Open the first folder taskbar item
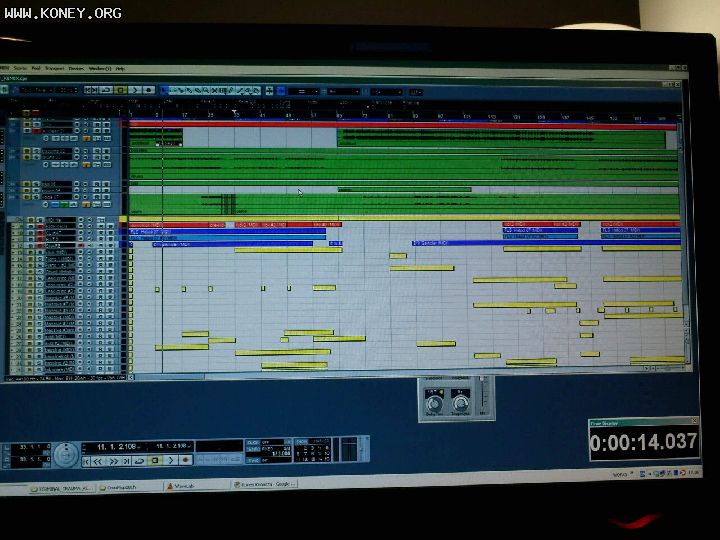Viewport: 720px width, 540px height. 61,488
